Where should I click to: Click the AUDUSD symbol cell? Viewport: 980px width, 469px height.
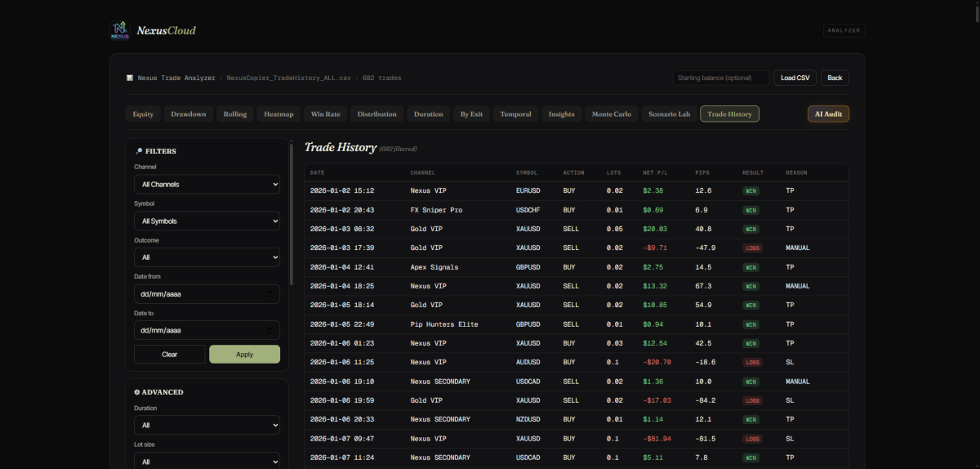click(x=528, y=362)
